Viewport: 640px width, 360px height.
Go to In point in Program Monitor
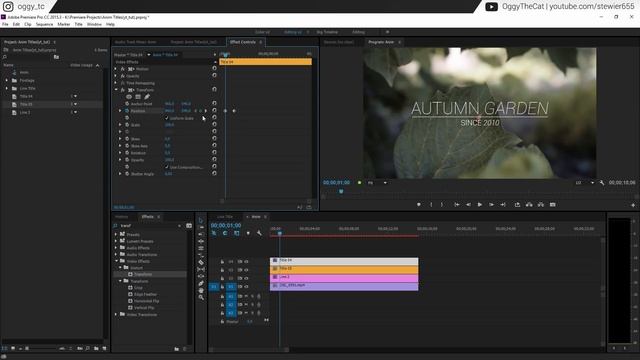pyautogui.click(x=457, y=204)
